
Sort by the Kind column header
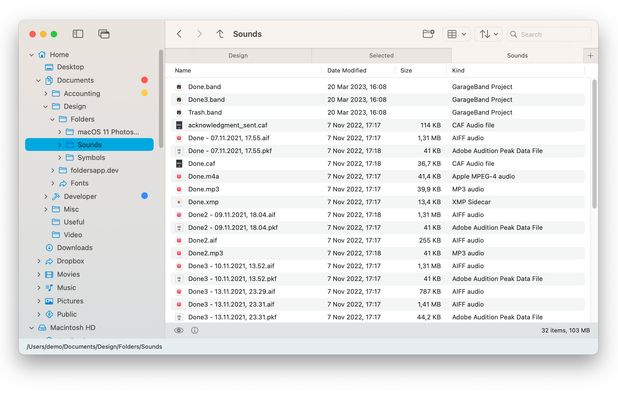pos(458,71)
